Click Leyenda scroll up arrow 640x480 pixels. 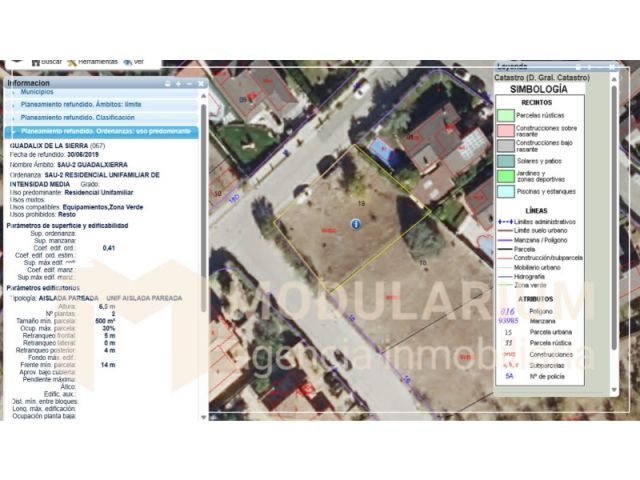(x=614, y=79)
